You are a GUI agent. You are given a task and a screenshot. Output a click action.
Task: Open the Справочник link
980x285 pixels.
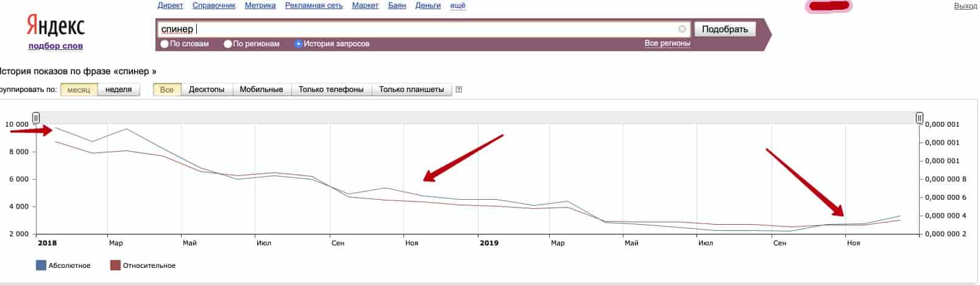click(x=214, y=5)
